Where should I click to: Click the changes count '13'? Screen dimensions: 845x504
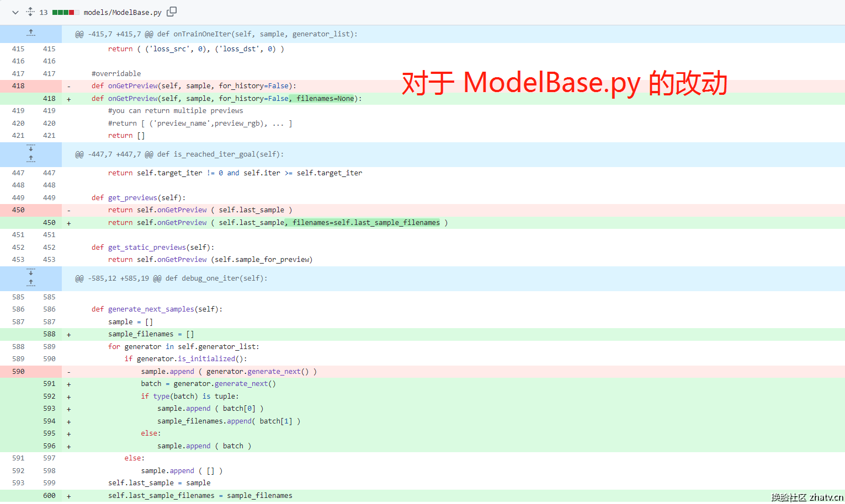click(44, 12)
